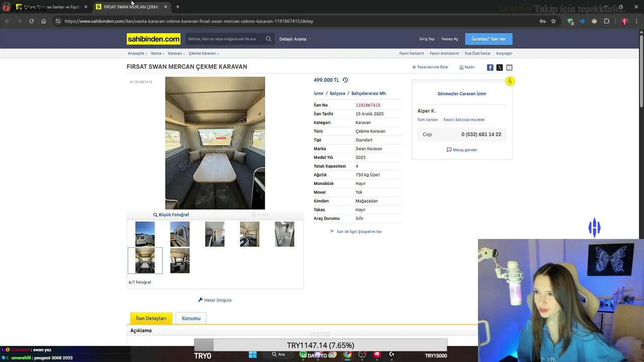Click the sahibinden.com logo
Image resolution: width=644 pixels, height=362 pixels.
pos(153,39)
